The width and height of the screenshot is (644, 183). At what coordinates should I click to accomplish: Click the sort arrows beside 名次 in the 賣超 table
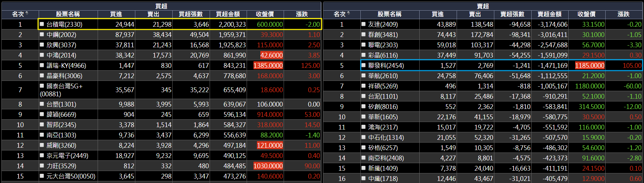tap(348, 13)
